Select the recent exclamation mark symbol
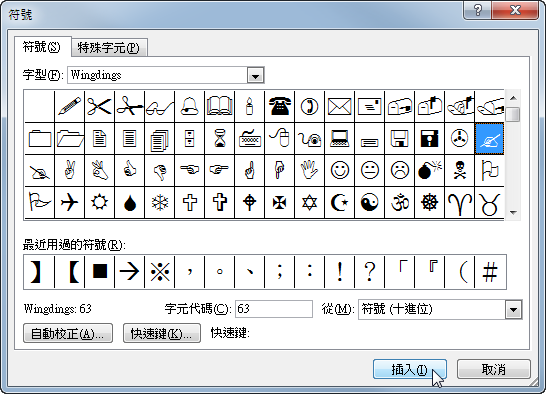Viewport: 546px width, 394px height. point(339,272)
